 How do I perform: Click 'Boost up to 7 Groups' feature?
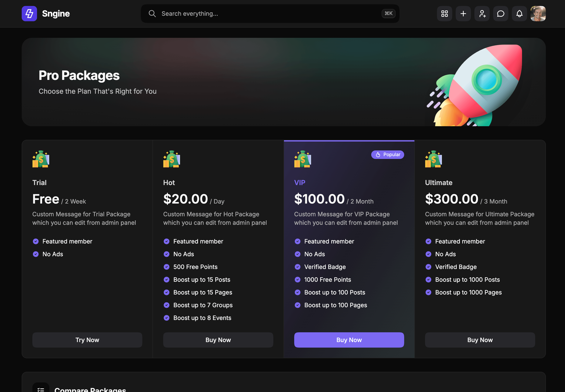pyautogui.click(x=203, y=305)
